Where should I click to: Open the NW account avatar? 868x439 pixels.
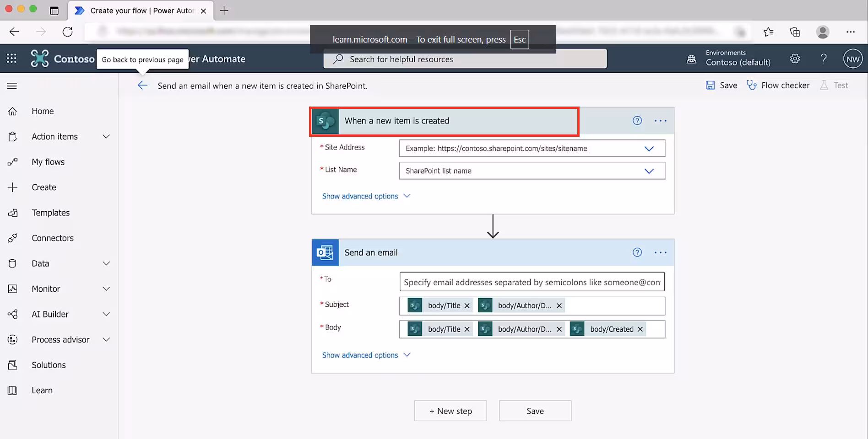(x=853, y=59)
